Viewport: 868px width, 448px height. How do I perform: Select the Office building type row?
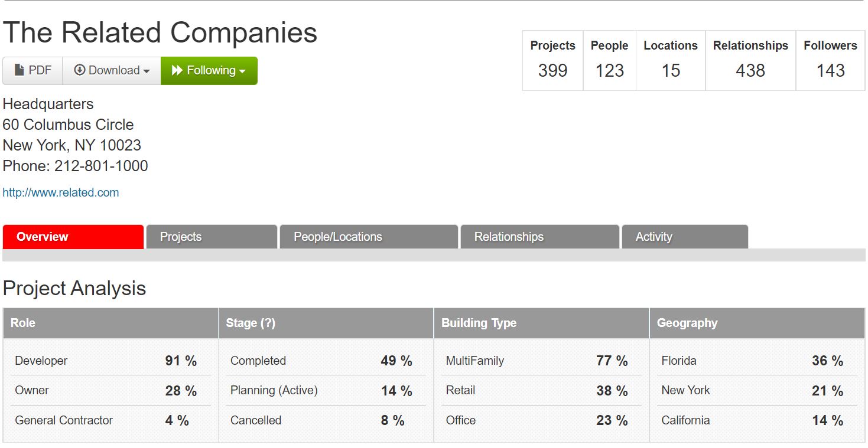click(542, 420)
